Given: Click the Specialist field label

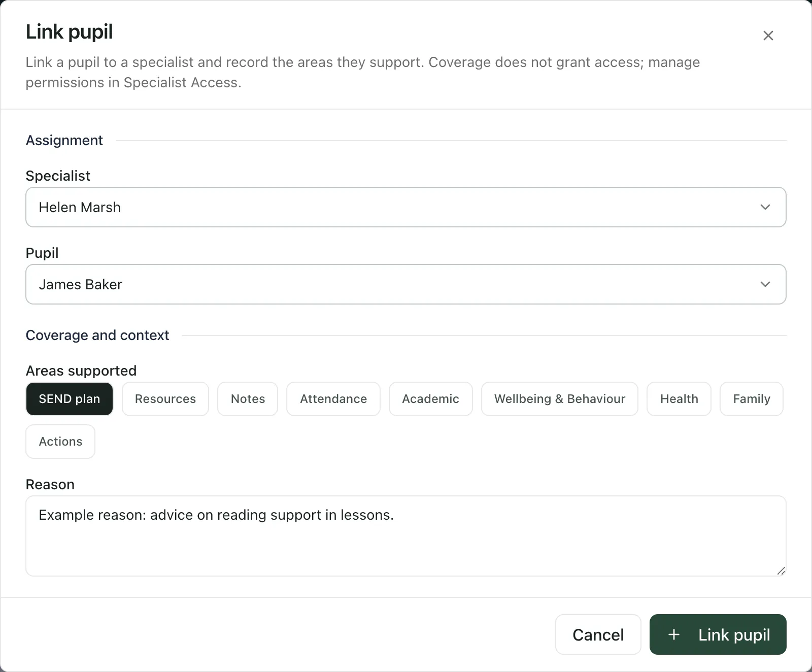Looking at the screenshot, I should pos(58,176).
